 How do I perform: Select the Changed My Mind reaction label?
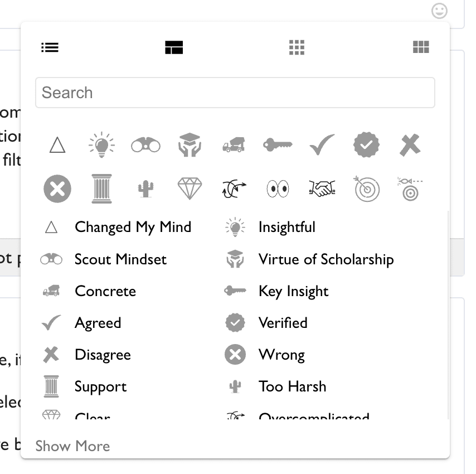point(133,227)
